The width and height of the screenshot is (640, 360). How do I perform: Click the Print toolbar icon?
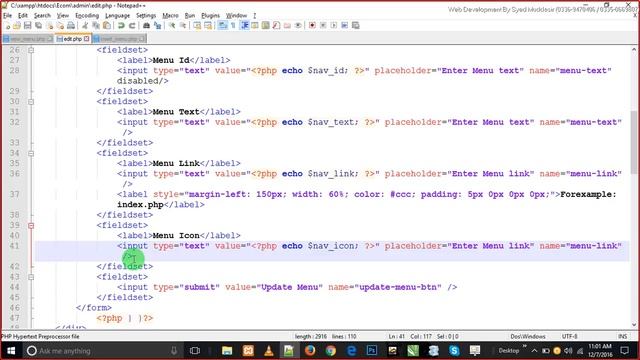point(71,25)
